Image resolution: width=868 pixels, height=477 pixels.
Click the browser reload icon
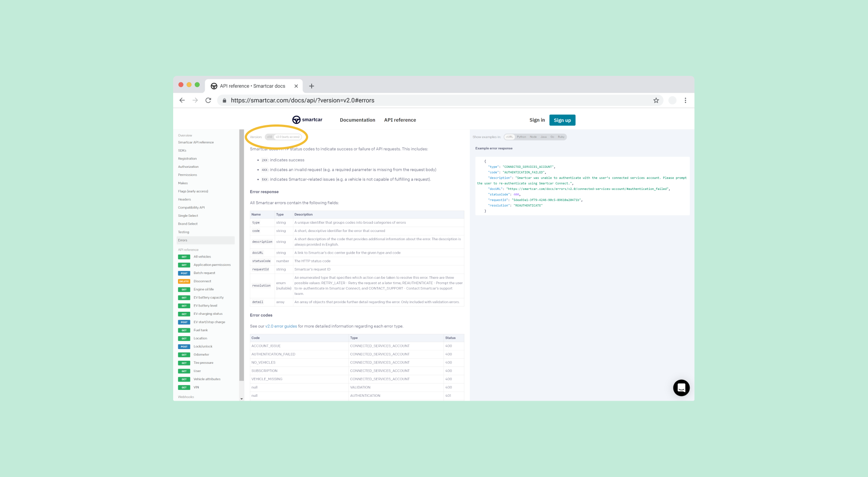click(x=208, y=100)
